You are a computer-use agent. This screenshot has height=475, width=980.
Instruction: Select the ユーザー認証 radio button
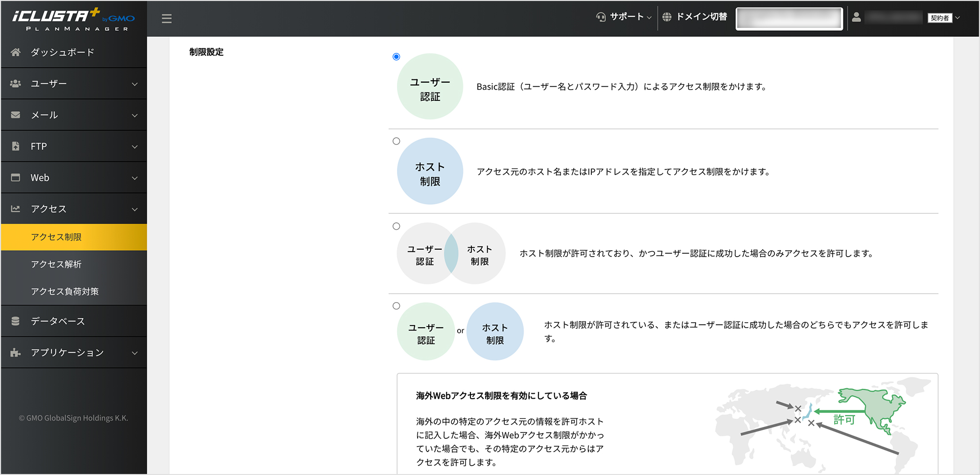coord(397,57)
